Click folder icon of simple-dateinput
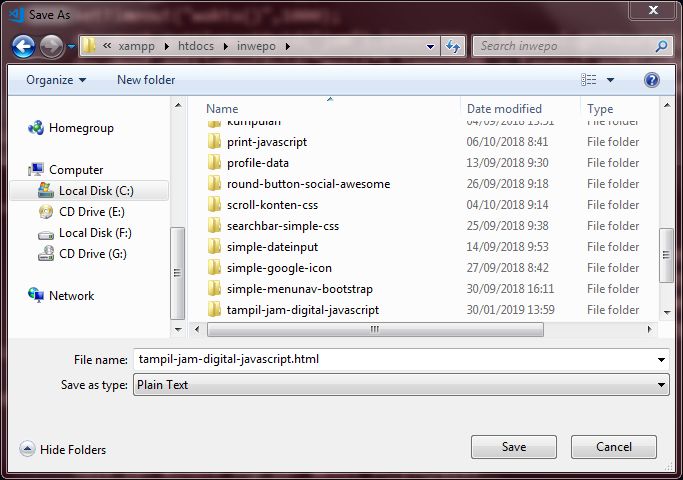Viewport: 683px width, 480px height. [214, 247]
